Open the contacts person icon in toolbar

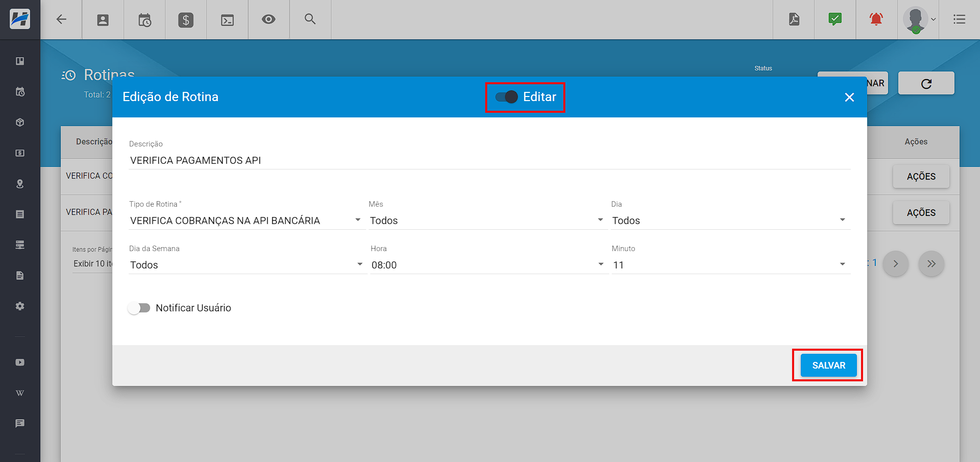(103, 20)
